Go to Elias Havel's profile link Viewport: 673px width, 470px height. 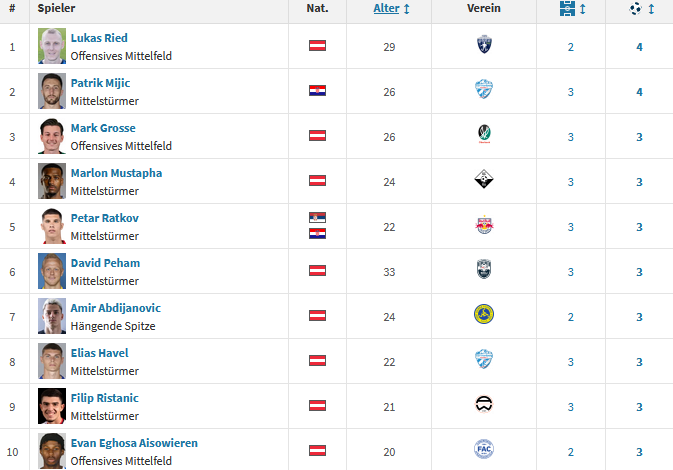tap(99, 353)
